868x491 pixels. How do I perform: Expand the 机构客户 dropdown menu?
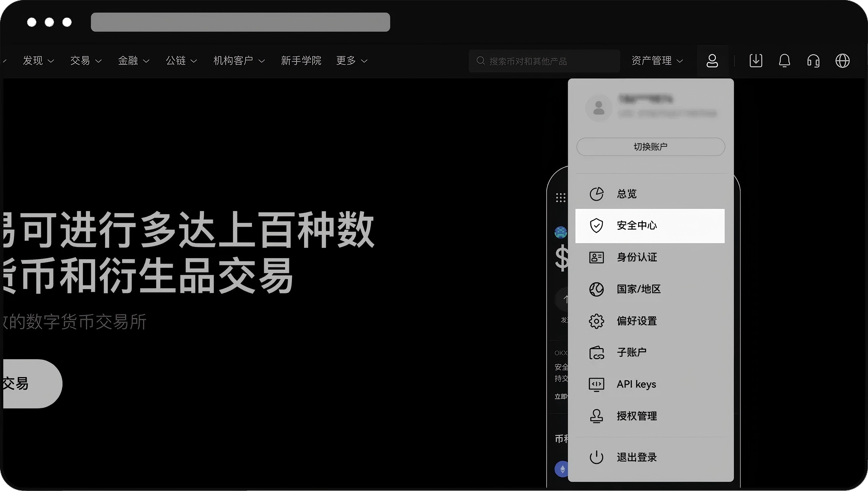click(239, 61)
